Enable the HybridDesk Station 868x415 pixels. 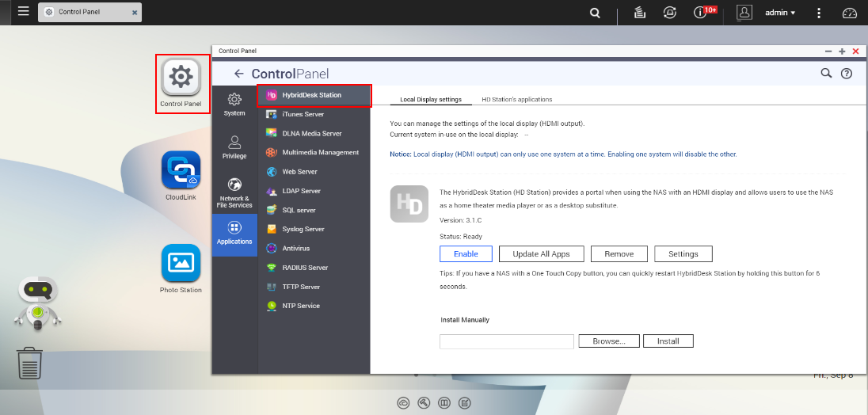pyautogui.click(x=466, y=254)
